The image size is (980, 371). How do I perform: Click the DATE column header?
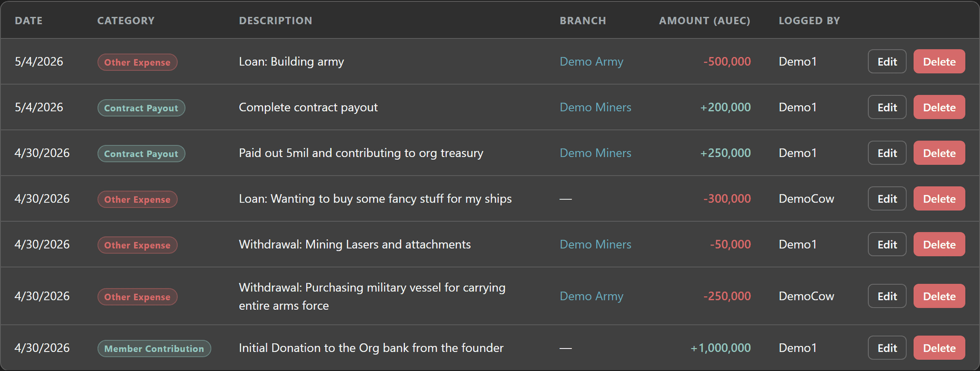(x=29, y=21)
